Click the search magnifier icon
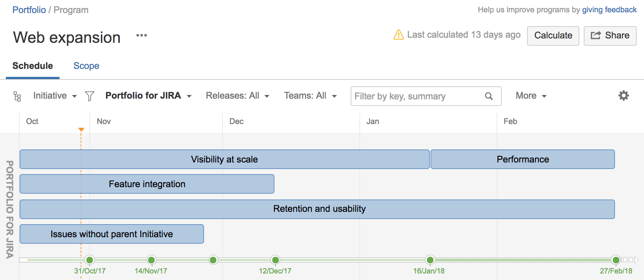Screen dimensions: 644x280 point(489,96)
